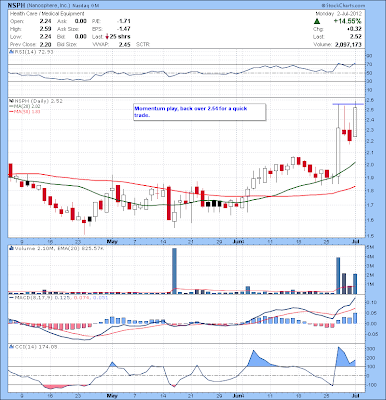This screenshot has height=400, width=386.
Task: Click the '+14.55%' percent change value
Action: tap(347, 21)
